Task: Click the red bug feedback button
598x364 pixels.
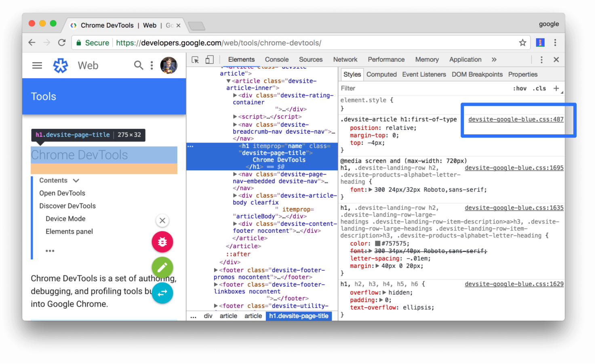Action: tap(162, 242)
